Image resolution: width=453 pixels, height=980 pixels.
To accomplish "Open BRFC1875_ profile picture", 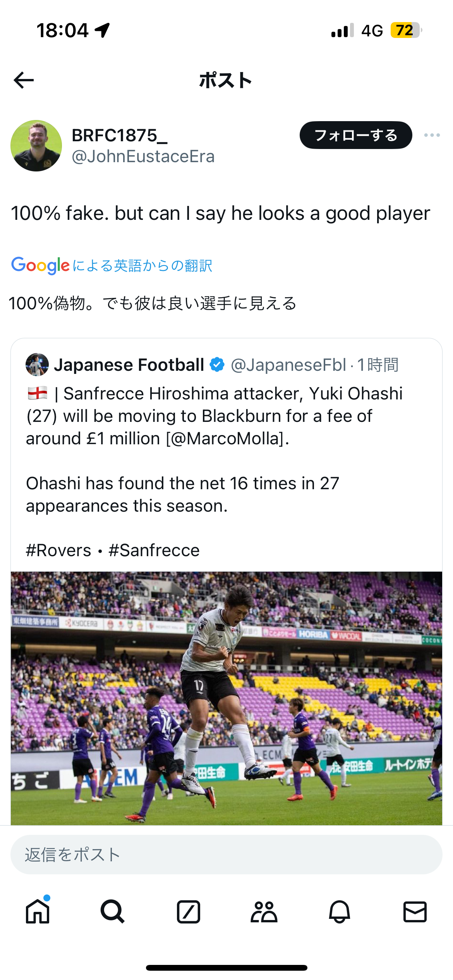I will 36,146.
